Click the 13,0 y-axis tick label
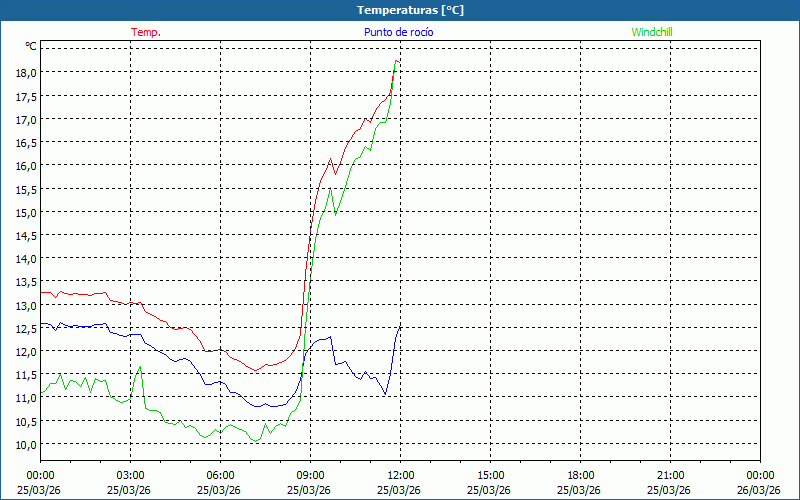This screenshot has height=500, width=800. (25, 305)
